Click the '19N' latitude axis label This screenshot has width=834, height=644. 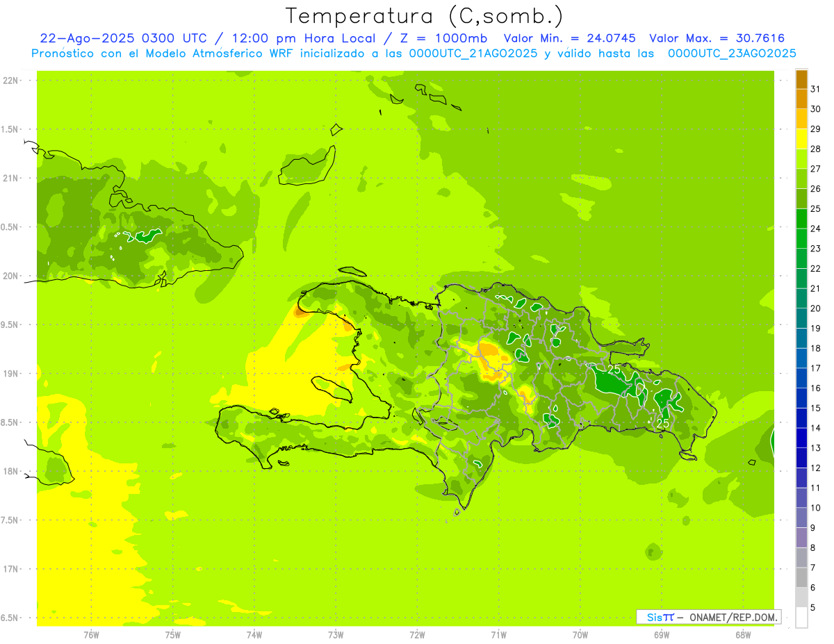[x=11, y=374]
